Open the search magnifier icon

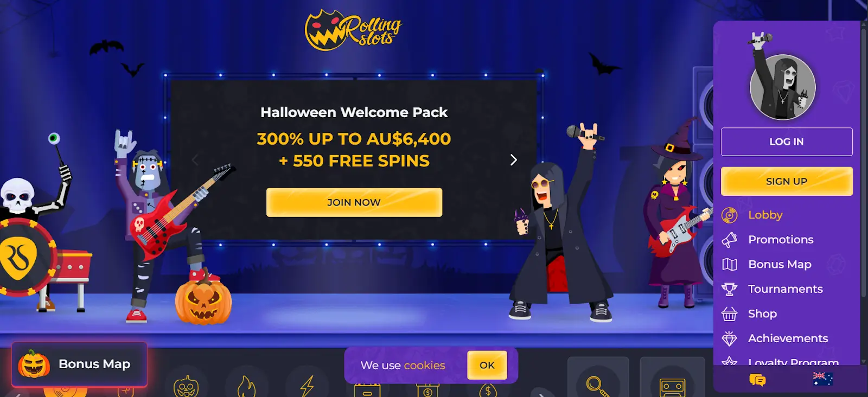pos(598,386)
